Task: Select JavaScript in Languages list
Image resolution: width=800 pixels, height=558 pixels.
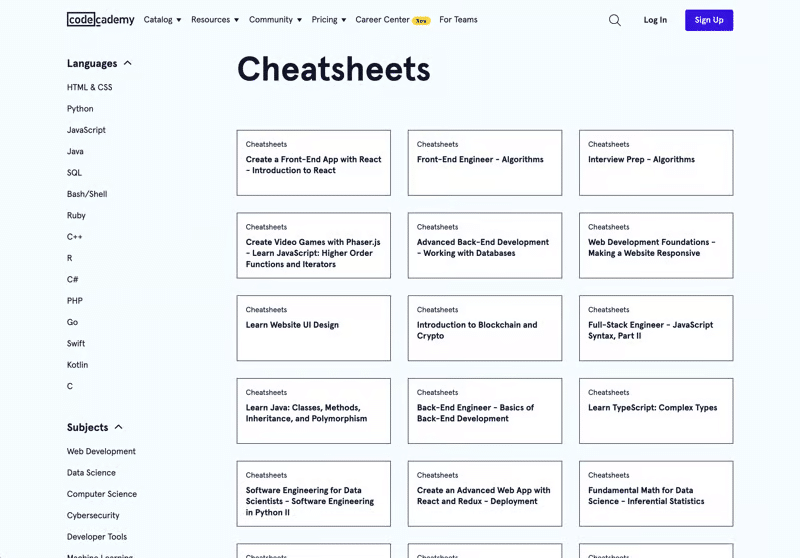Action: [86, 130]
